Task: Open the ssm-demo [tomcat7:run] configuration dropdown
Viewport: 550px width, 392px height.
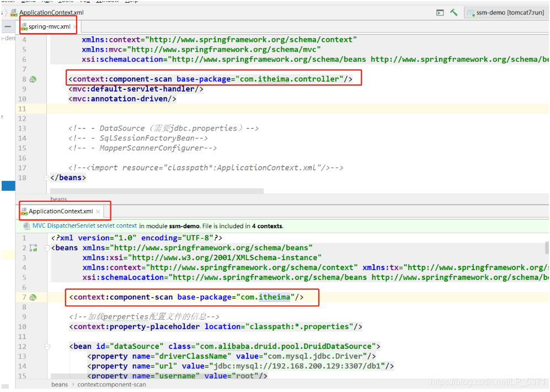Action: [506, 13]
